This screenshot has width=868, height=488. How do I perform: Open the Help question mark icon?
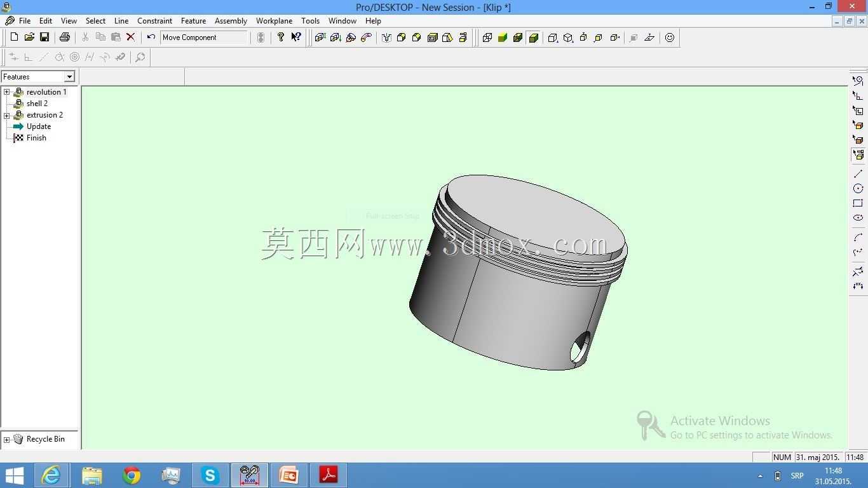pos(281,37)
